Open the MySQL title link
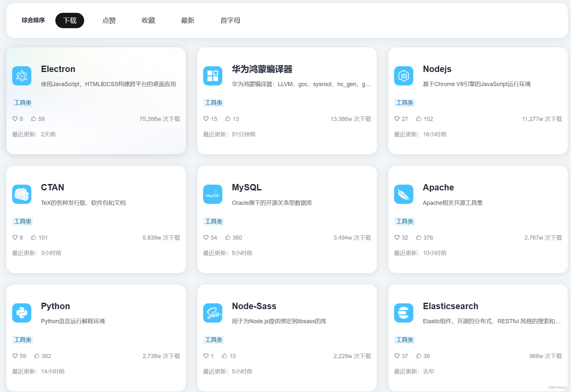 tap(247, 187)
